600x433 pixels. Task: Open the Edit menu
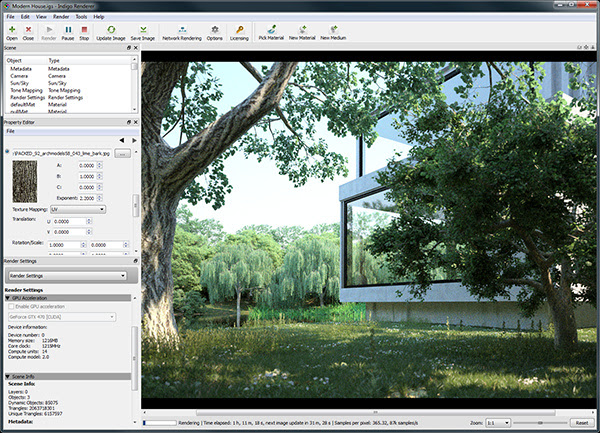coord(25,17)
